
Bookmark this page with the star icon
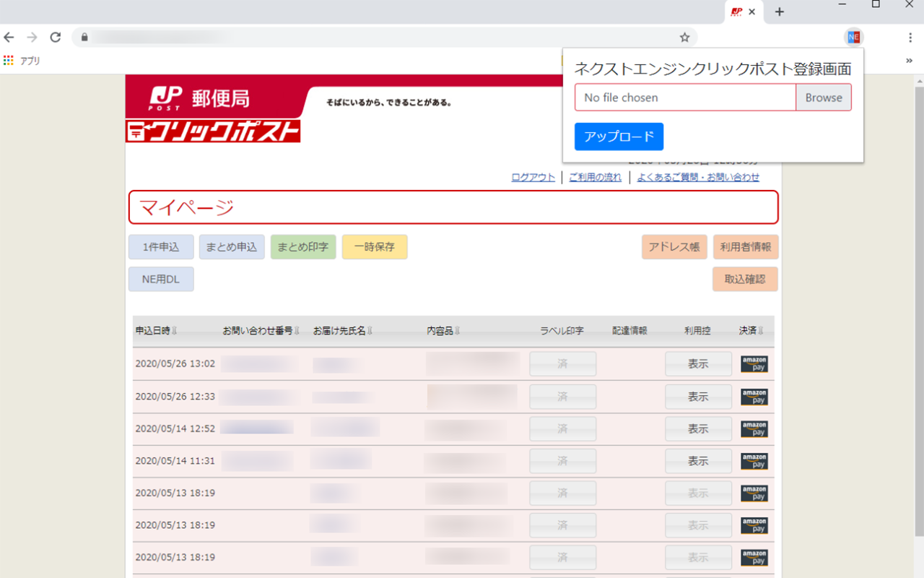pos(684,38)
